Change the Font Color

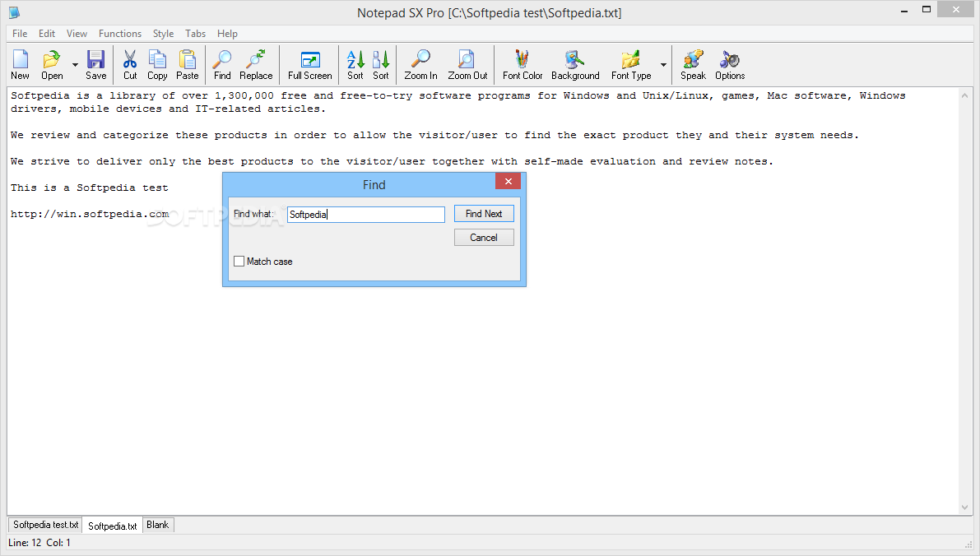click(523, 65)
